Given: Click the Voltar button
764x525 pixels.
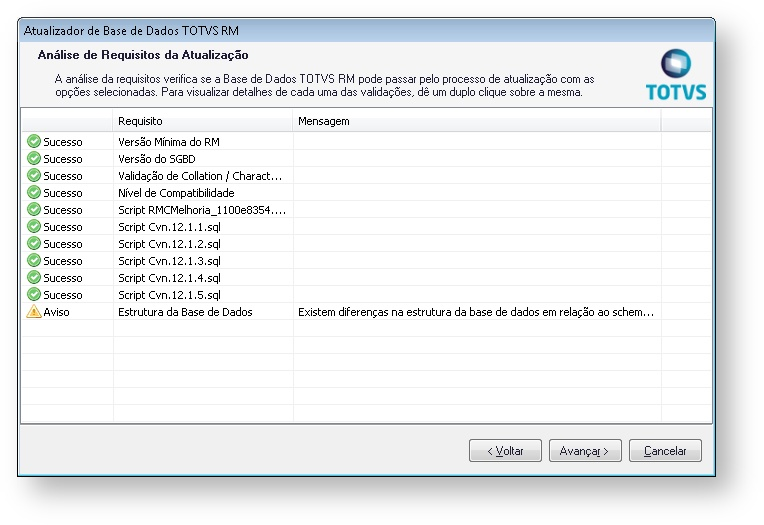Looking at the screenshot, I should [505, 450].
